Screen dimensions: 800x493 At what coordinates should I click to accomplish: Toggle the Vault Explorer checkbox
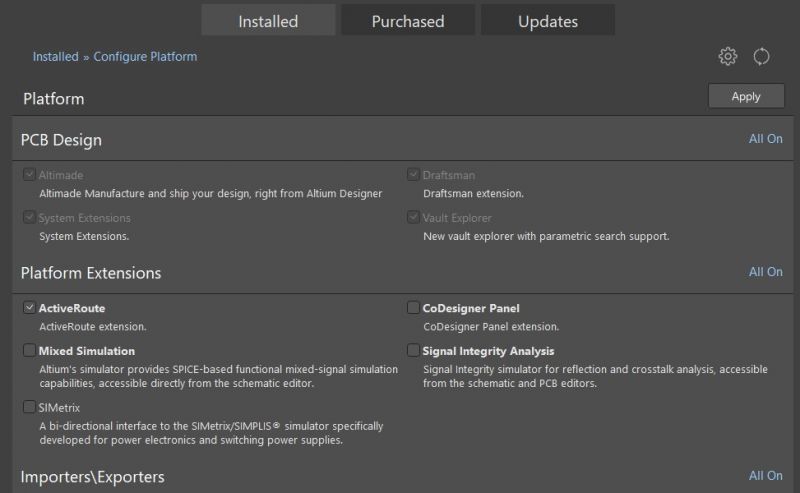[413, 217]
